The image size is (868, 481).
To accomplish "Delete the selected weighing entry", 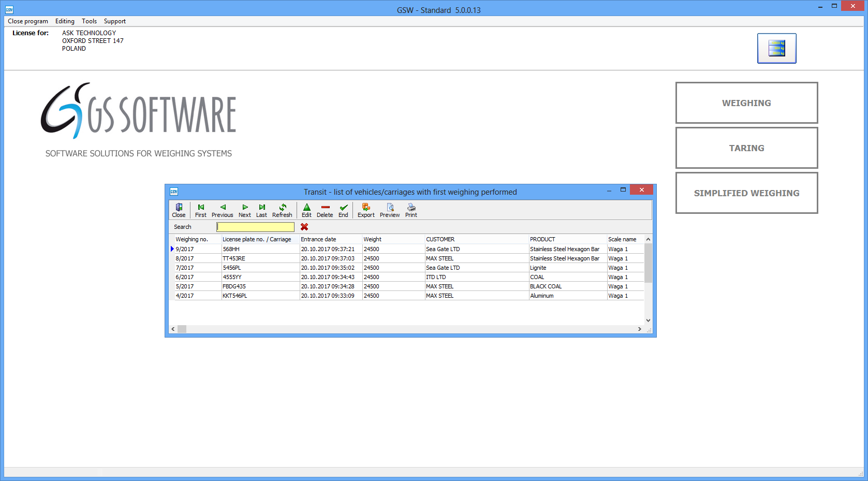I will 325,210.
